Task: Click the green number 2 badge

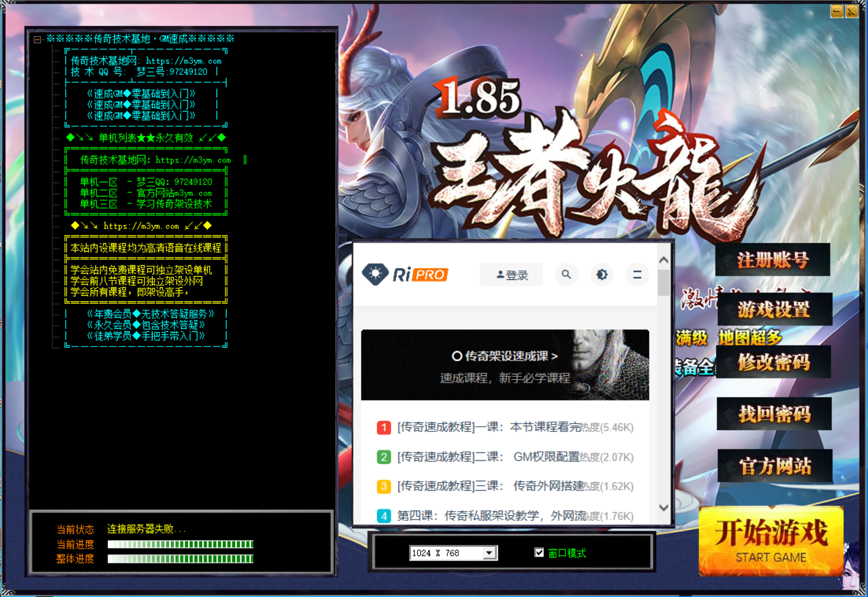Action: [384, 457]
